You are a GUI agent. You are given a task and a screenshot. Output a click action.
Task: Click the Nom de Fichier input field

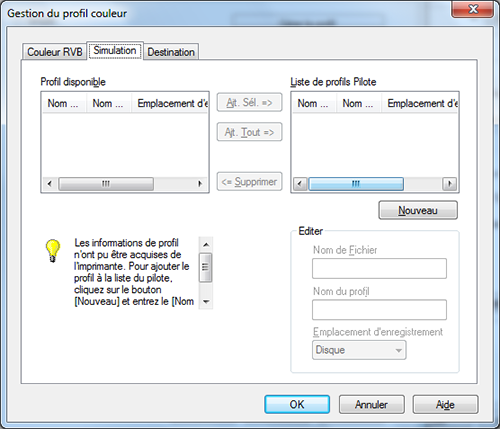(x=379, y=268)
